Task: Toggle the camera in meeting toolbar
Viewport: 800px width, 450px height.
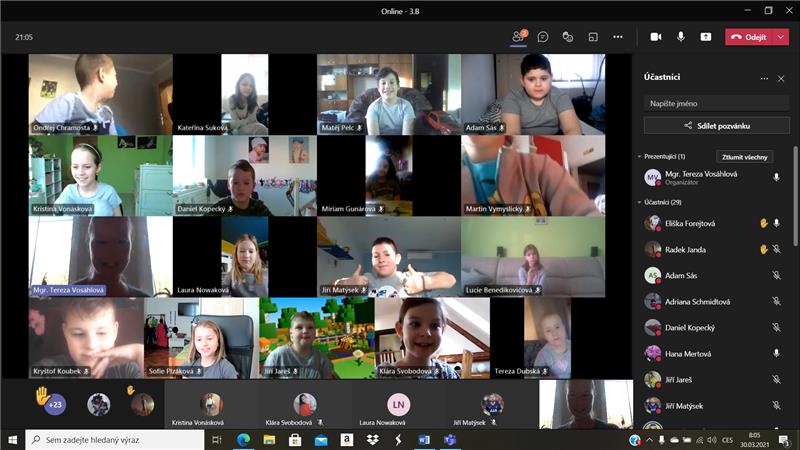Action: tap(656, 37)
